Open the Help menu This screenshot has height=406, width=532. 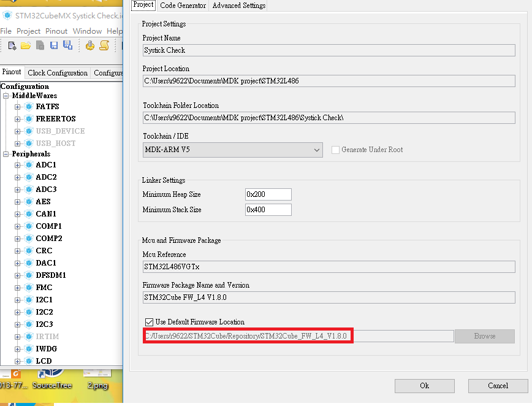click(x=115, y=31)
